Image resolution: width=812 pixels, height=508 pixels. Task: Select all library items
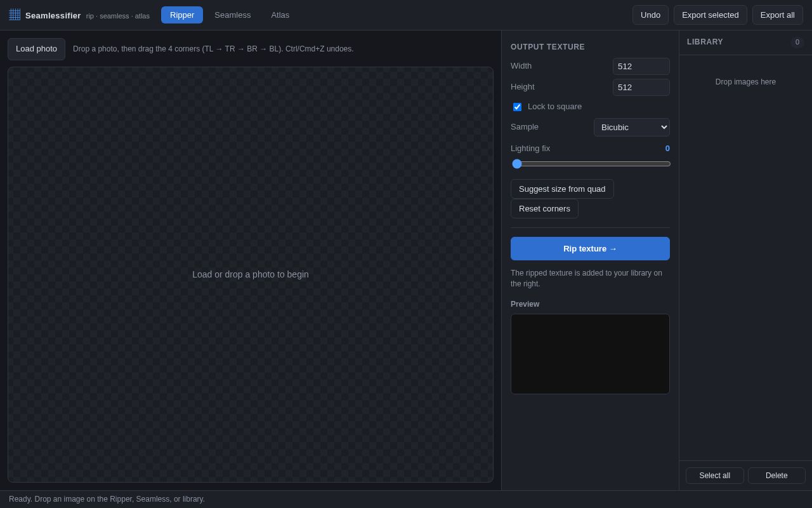click(x=714, y=476)
